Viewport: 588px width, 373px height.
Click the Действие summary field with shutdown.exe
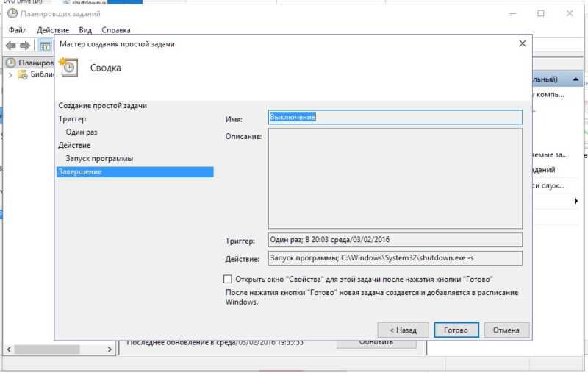click(395, 258)
